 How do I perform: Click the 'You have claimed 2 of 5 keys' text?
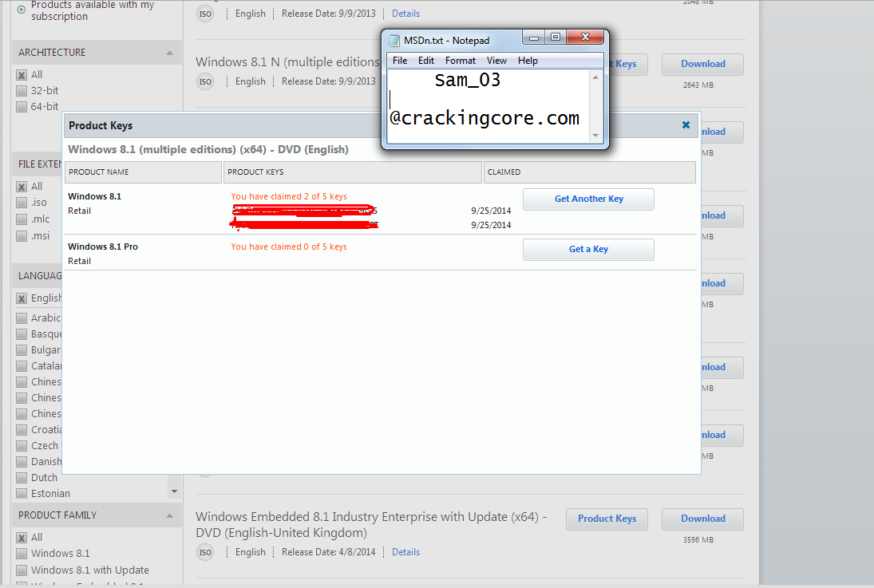289,196
